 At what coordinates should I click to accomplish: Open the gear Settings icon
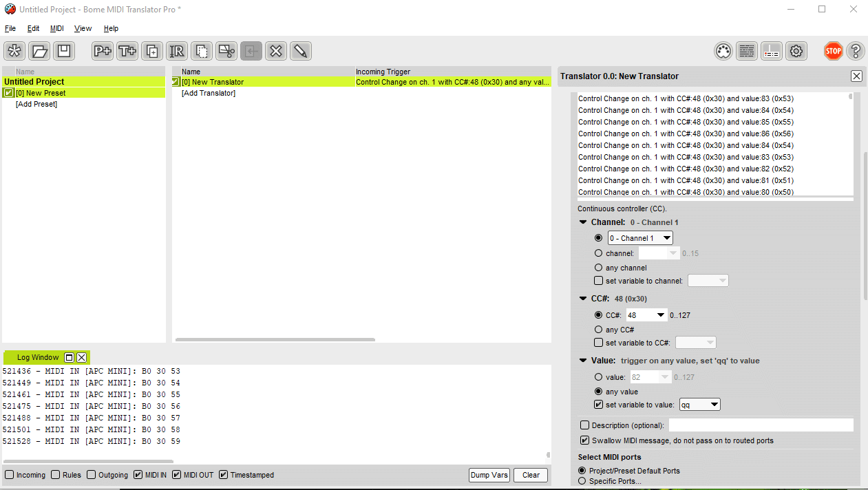point(796,51)
